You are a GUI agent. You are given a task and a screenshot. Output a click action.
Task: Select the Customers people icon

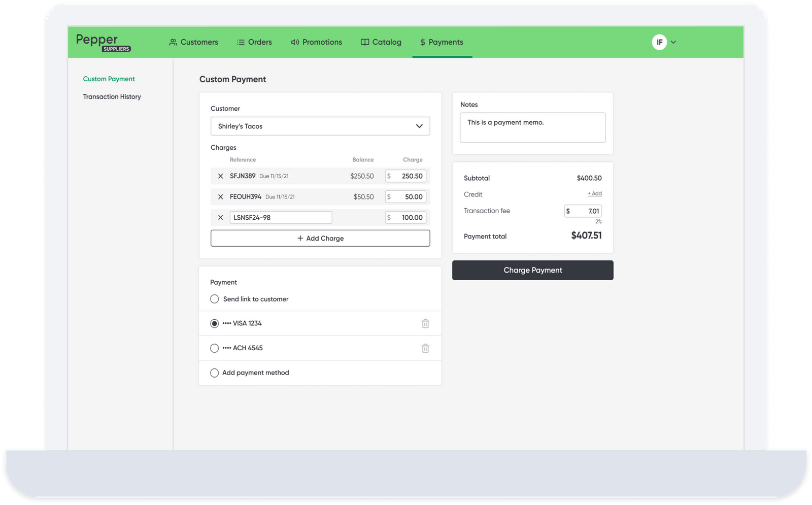click(x=173, y=42)
